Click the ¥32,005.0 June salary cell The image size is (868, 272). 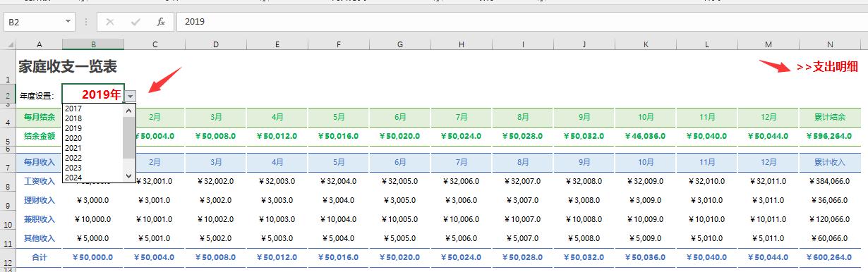point(400,181)
